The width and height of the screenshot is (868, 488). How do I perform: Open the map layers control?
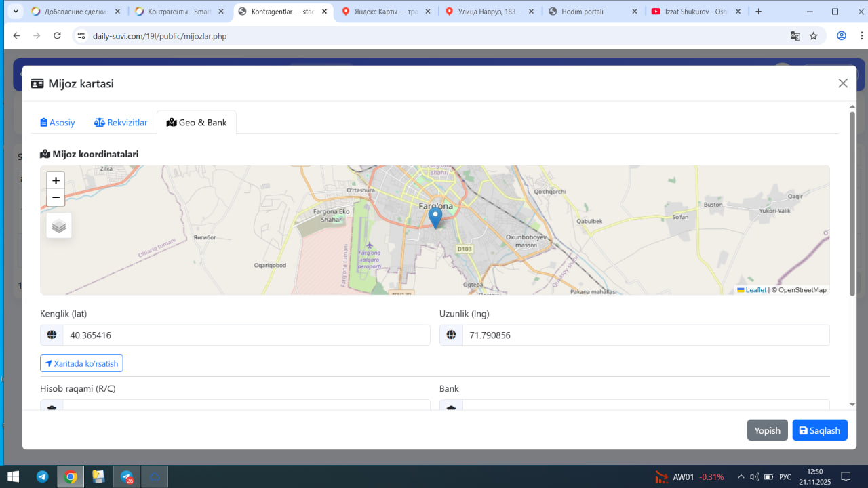coord(59,226)
